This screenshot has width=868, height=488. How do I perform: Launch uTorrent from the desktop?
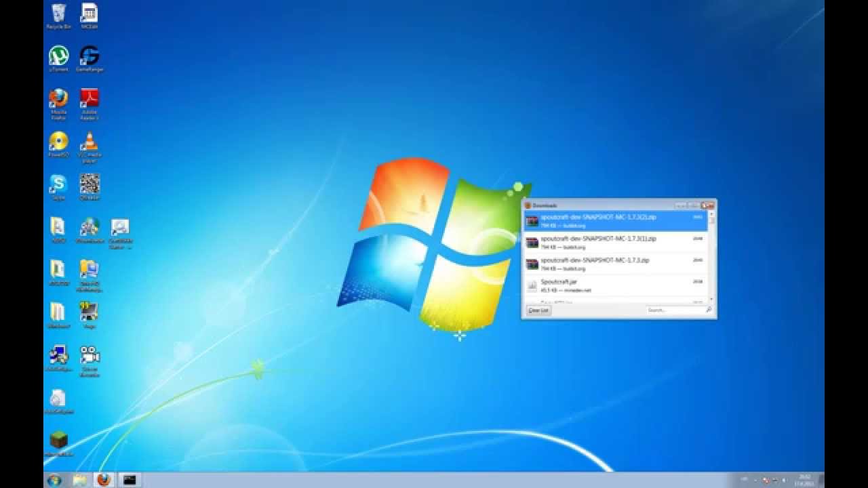[x=59, y=58]
